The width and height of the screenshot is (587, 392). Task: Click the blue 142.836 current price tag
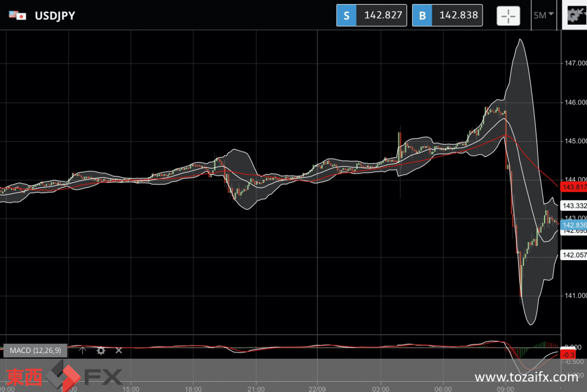574,225
